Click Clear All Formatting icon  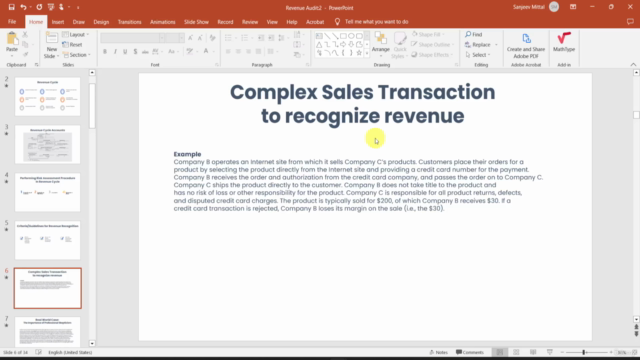pos(212,38)
